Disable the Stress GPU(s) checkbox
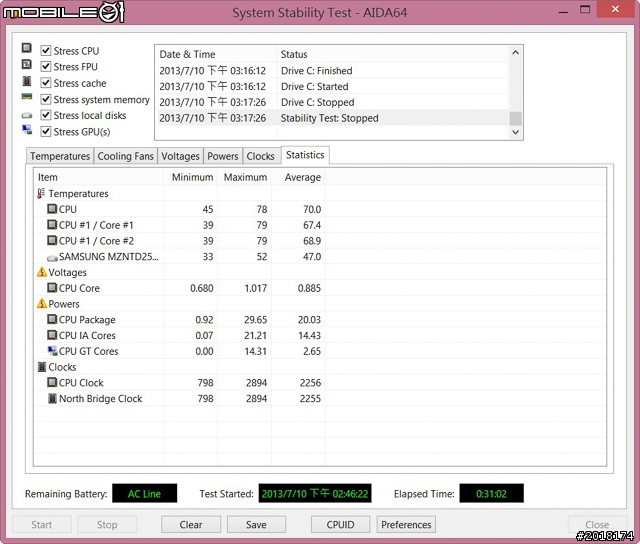 [x=46, y=131]
